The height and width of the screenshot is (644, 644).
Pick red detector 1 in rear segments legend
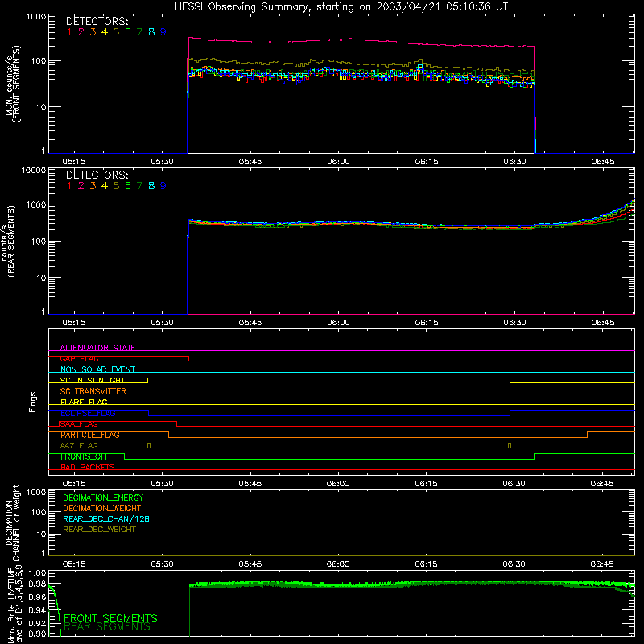pyautogui.click(x=69, y=186)
